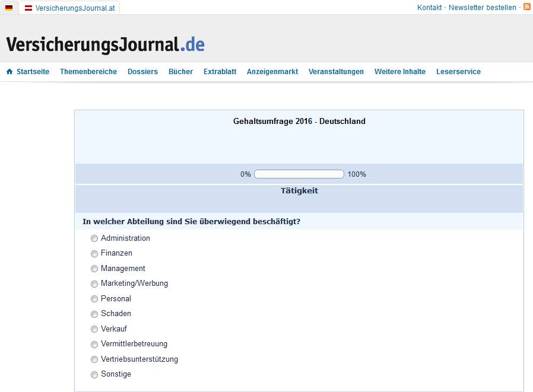Click Newsletter bestellen link
This screenshot has width=533, height=392.
(x=483, y=8)
